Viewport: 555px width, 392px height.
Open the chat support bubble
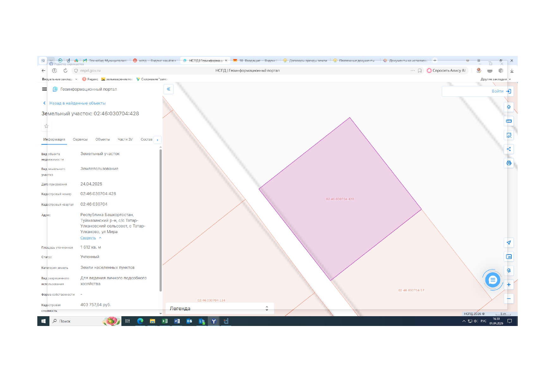click(492, 280)
